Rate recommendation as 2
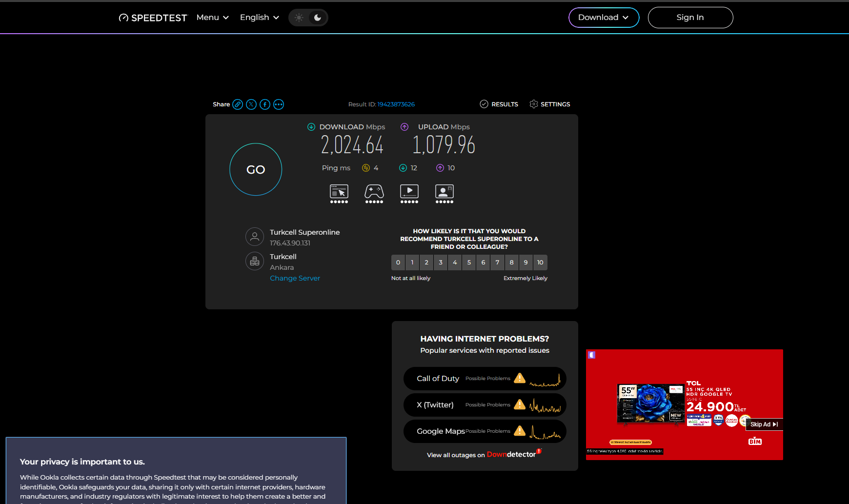This screenshot has height=504, width=849. (426, 262)
